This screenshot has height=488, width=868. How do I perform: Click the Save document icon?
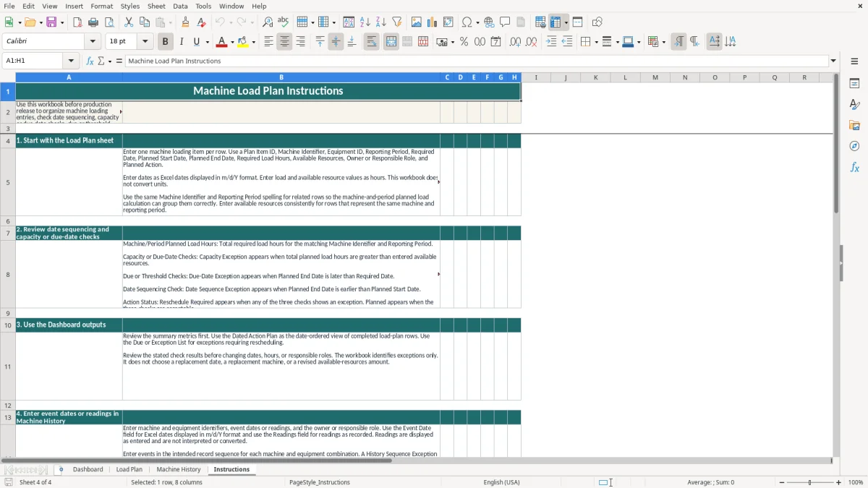51,22
